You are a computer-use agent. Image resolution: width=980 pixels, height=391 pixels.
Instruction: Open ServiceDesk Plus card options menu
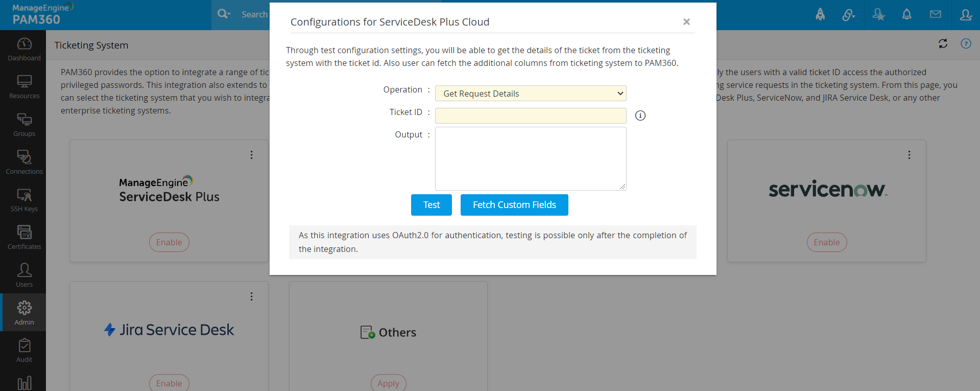click(x=251, y=155)
